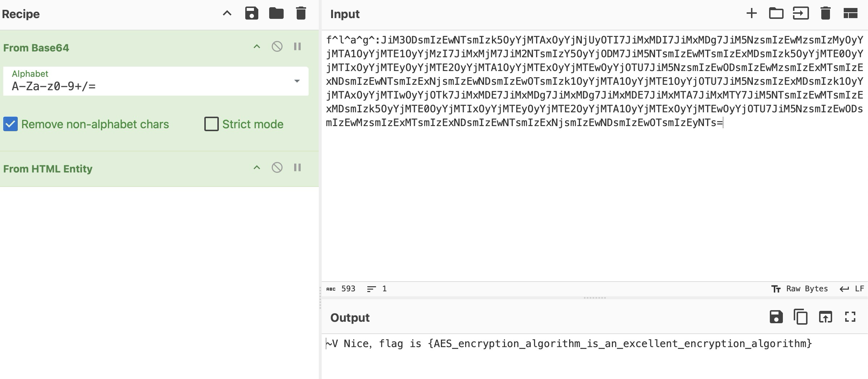Click the divider handle between Input and Output
868x379 pixels.
pos(594,298)
